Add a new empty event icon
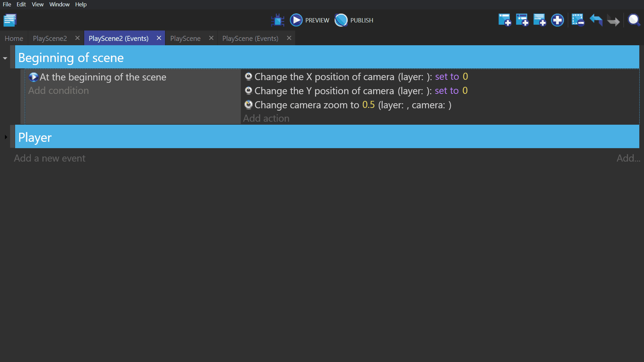Image resolution: width=644 pixels, height=362 pixels. click(504, 20)
